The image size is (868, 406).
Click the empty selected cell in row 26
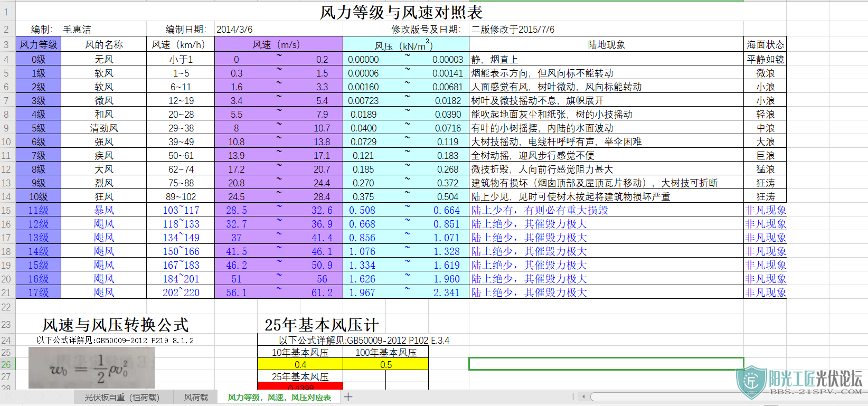606,364
